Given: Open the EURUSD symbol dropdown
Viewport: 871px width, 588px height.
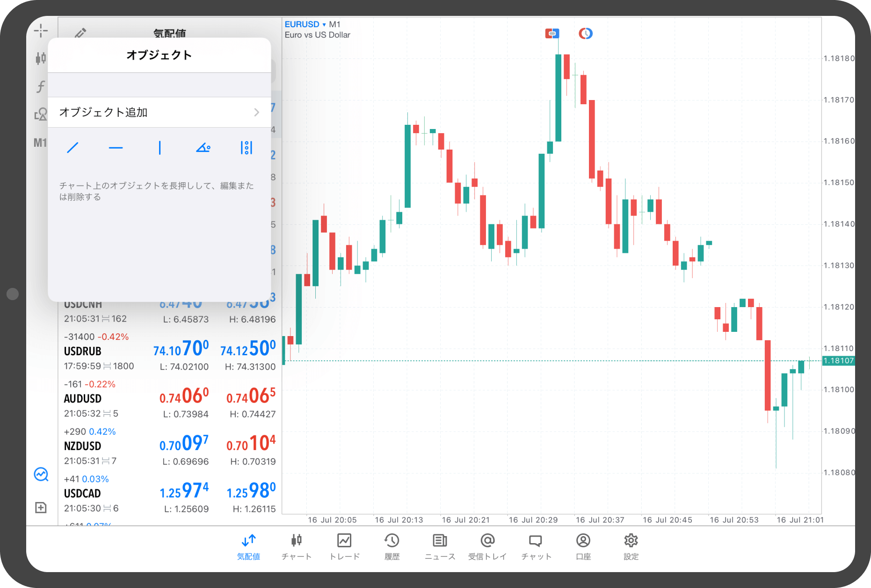Looking at the screenshot, I should [x=305, y=24].
